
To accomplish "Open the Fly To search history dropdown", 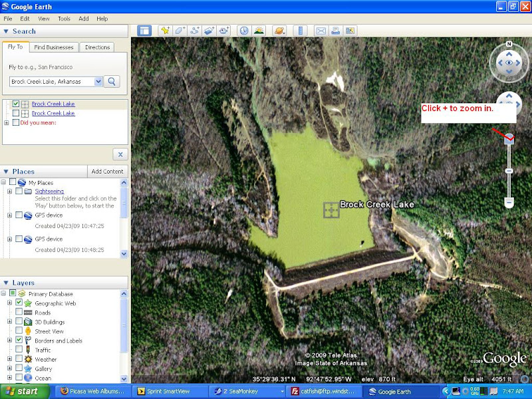I will tap(98, 81).
